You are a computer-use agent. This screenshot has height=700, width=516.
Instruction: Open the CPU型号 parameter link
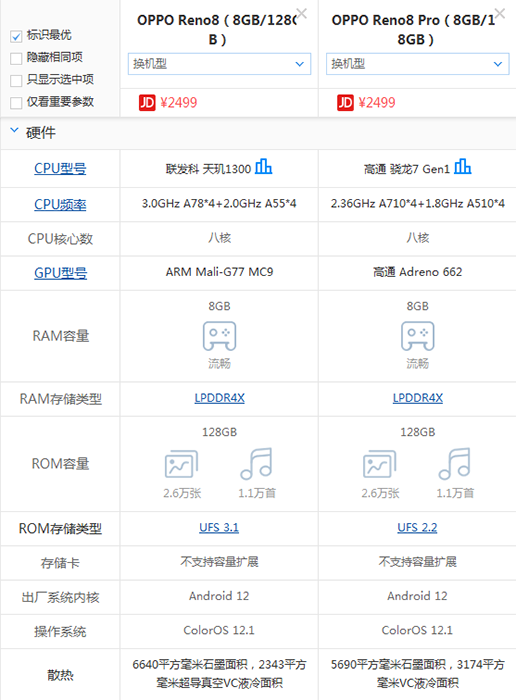(60, 168)
